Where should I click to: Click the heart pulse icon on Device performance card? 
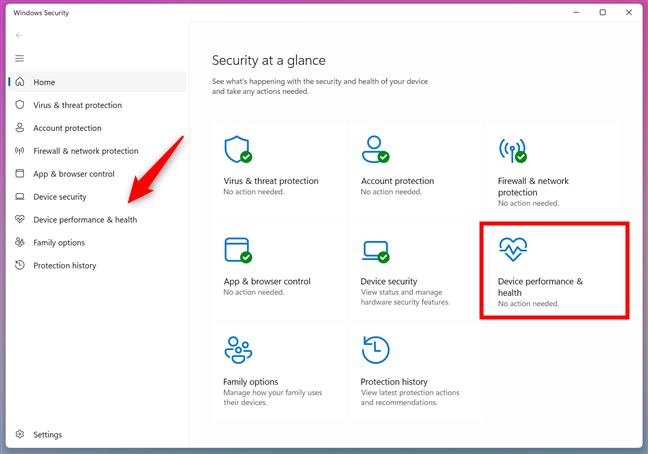click(513, 250)
